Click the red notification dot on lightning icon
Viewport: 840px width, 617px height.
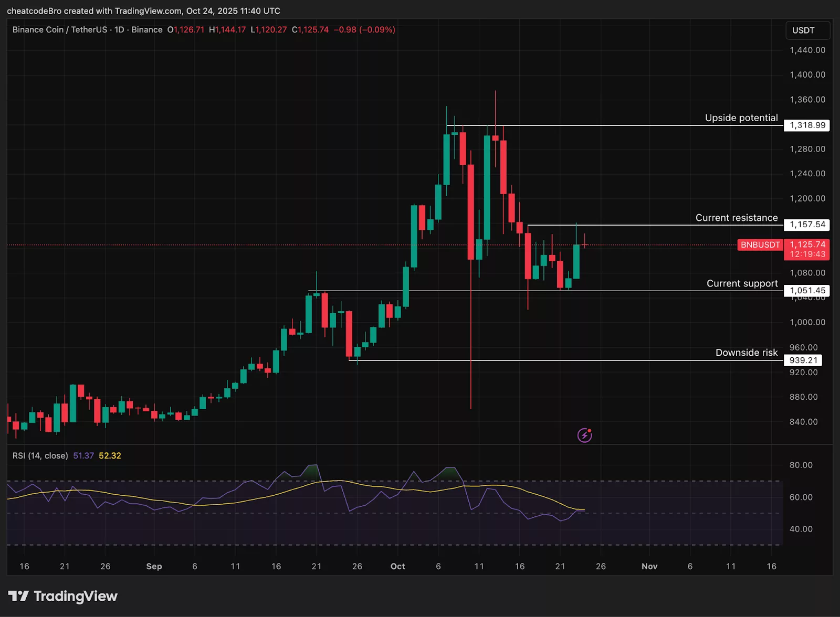click(x=590, y=429)
